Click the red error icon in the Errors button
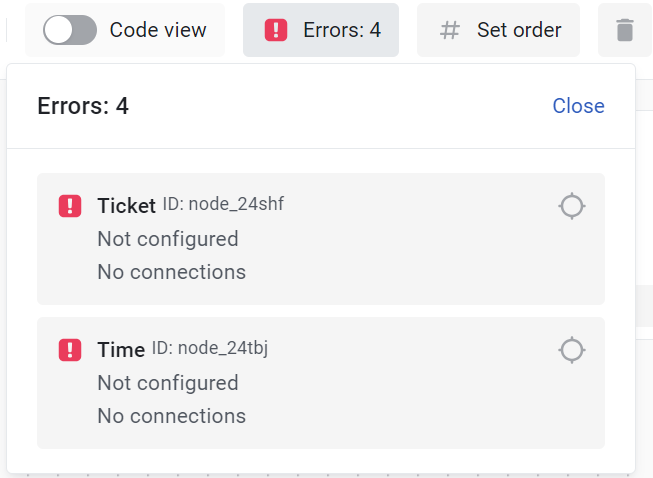The image size is (653, 478). click(x=276, y=30)
